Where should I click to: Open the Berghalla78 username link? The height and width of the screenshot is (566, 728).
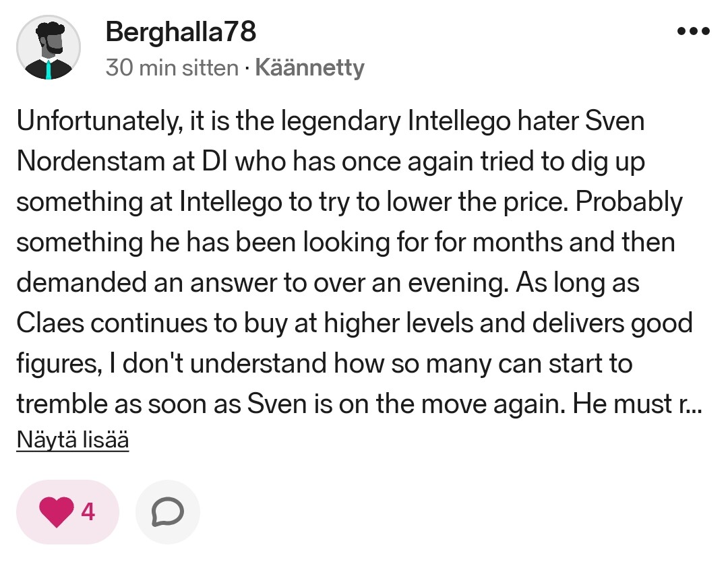click(x=181, y=32)
